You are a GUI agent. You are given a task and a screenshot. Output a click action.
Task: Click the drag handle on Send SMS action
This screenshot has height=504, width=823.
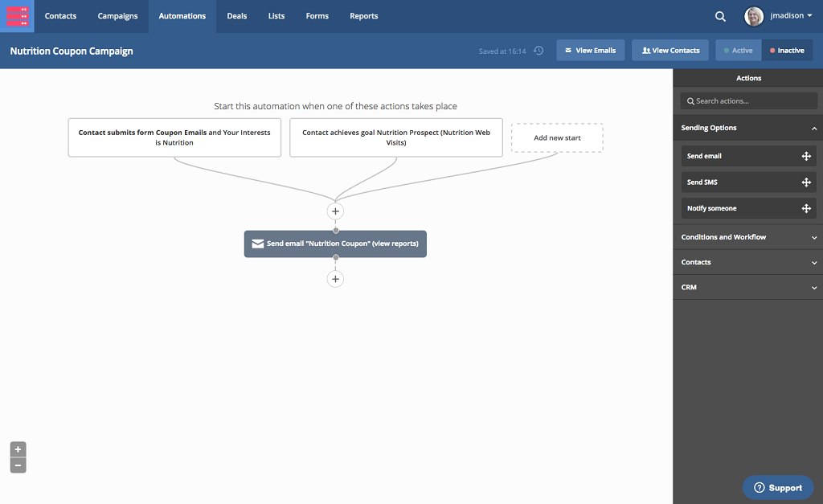point(806,182)
